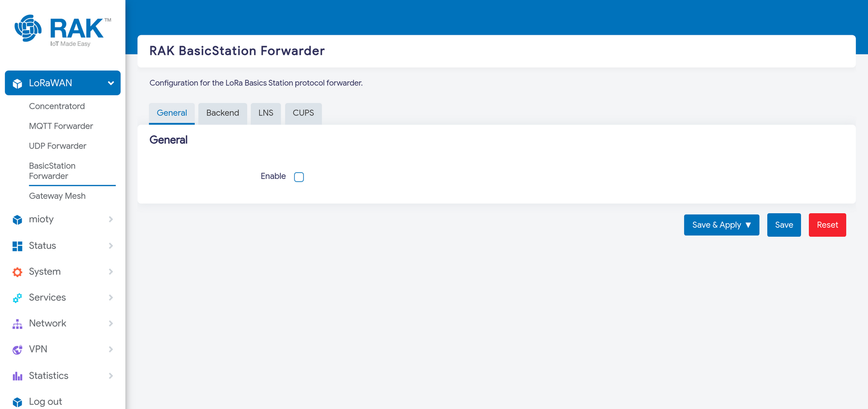Viewport: 868px width, 409px height.
Task: Click the 'General' section heading
Action: 169,140
